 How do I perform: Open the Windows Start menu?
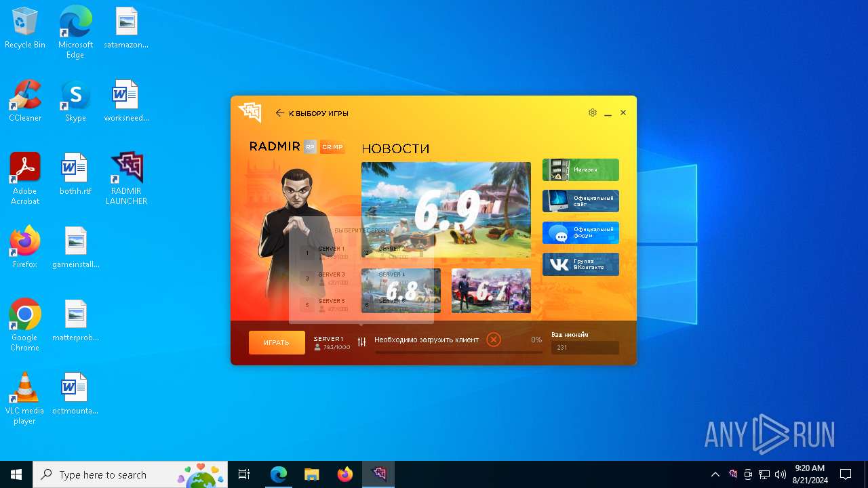pyautogui.click(x=16, y=474)
